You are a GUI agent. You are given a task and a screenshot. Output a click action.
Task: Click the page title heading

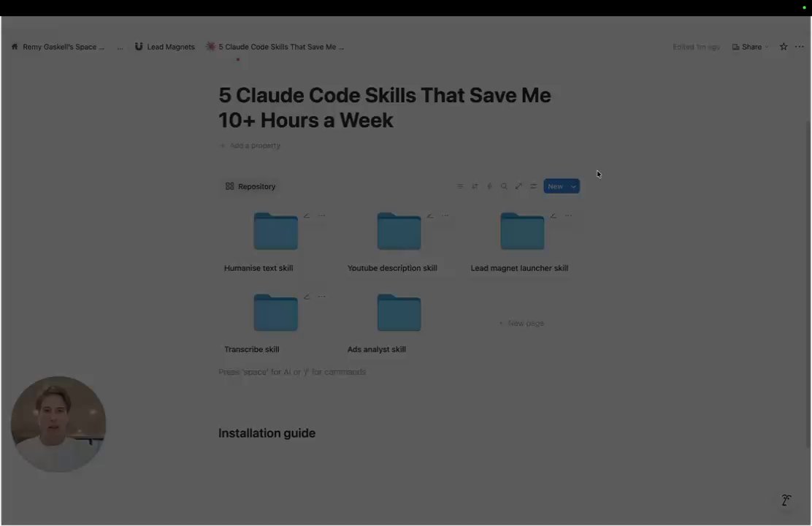385,108
